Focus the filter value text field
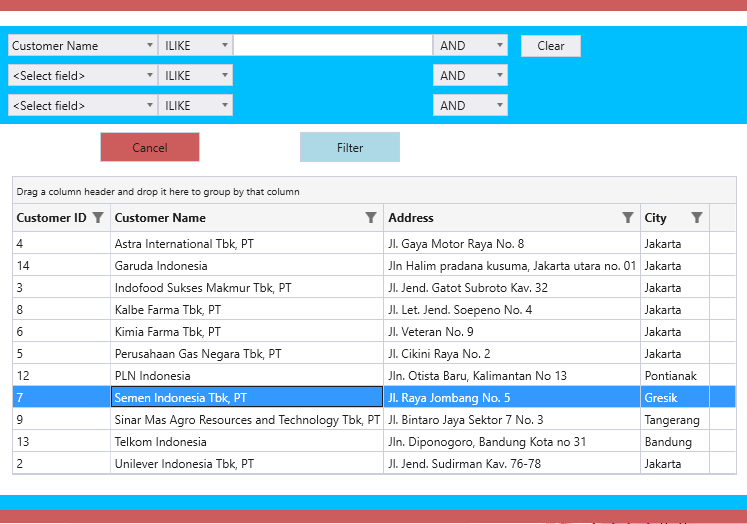 click(x=333, y=46)
